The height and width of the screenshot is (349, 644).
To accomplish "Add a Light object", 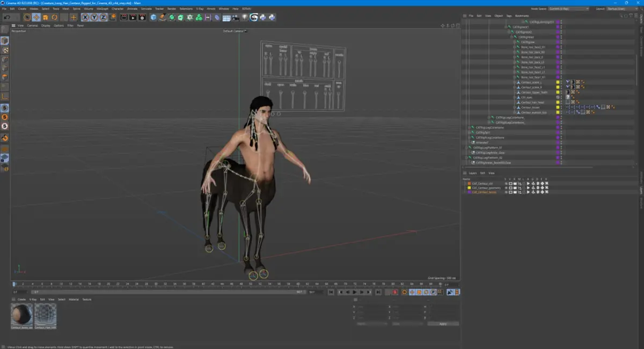I will pyautogui.click(x=245, y=17).
